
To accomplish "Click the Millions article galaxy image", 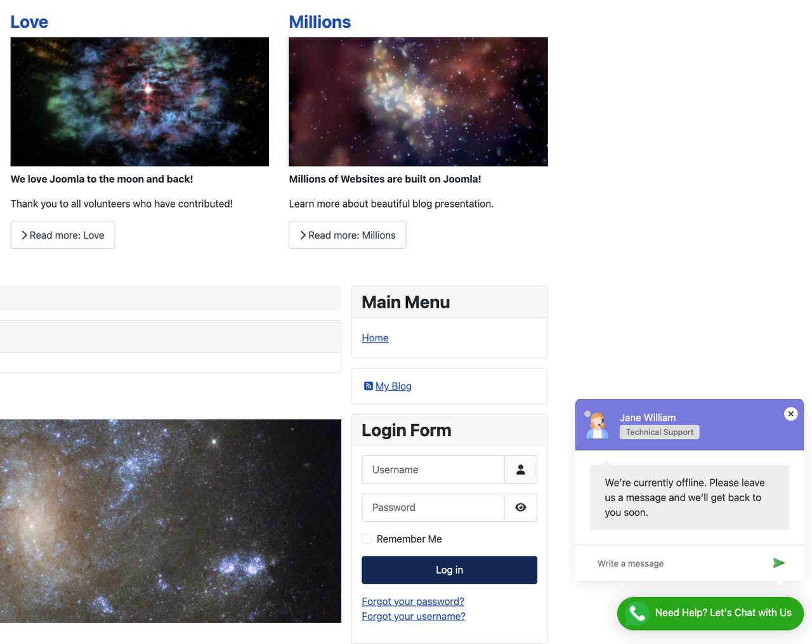I will (x=418, y=102).
